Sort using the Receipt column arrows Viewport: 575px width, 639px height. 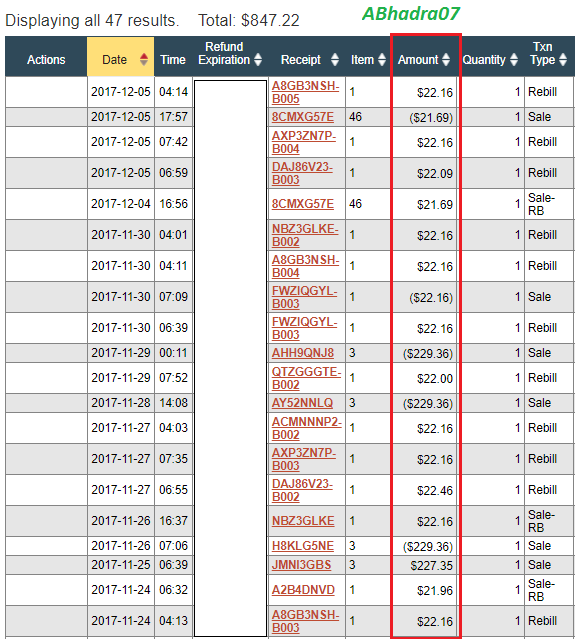point(335,59)
